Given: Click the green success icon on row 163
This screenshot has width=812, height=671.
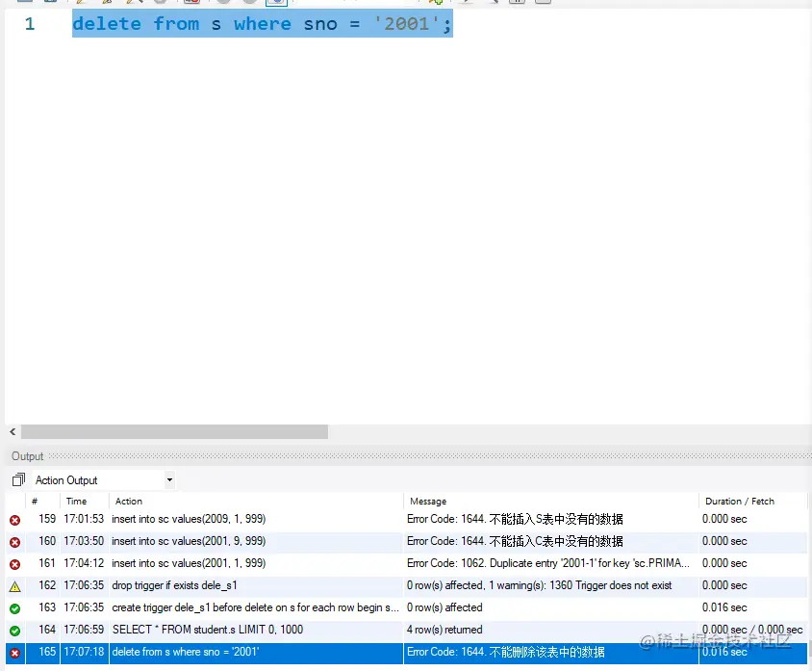Looking at the screenshot, I should click(x=15, y=608).
